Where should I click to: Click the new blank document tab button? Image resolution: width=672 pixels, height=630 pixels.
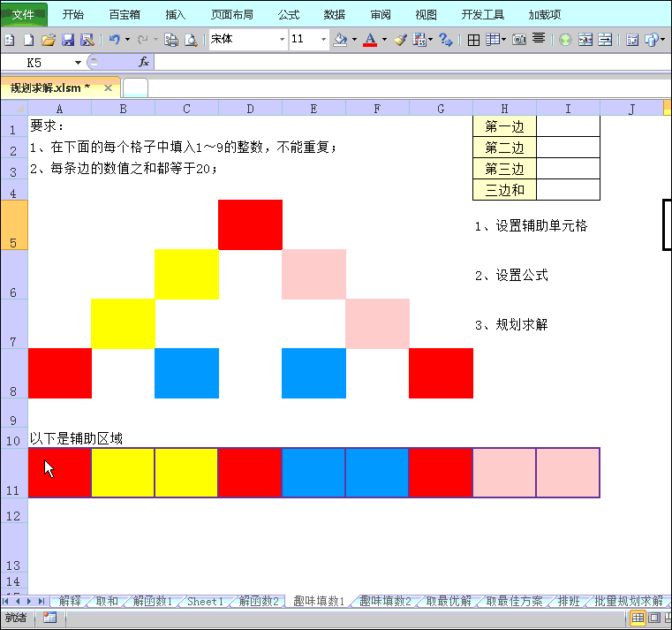[135, 87]
